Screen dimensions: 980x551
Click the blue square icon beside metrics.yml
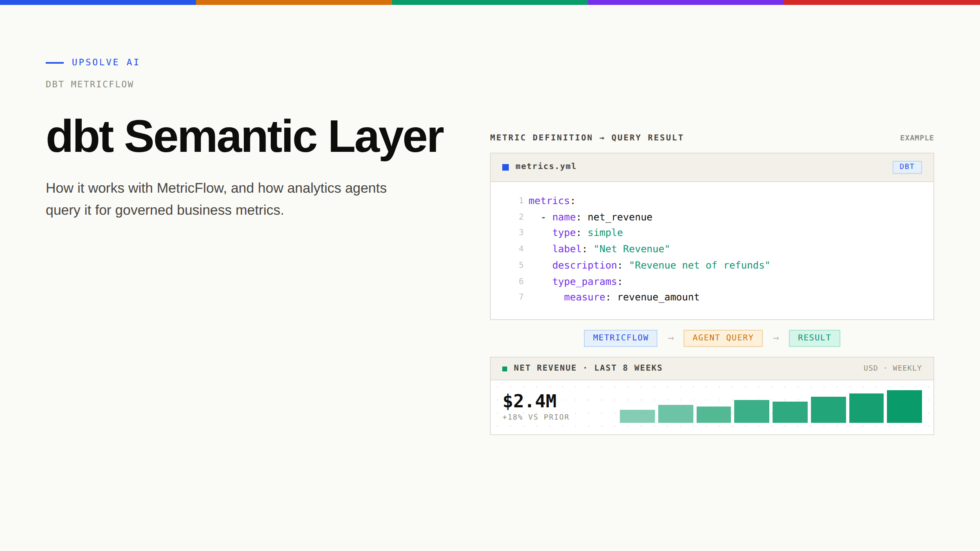[506, 167]
